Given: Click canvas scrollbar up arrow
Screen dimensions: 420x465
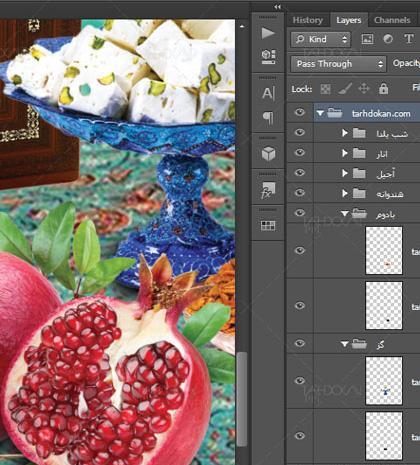Looking at the screenshot, I should [x=242, y=26].
